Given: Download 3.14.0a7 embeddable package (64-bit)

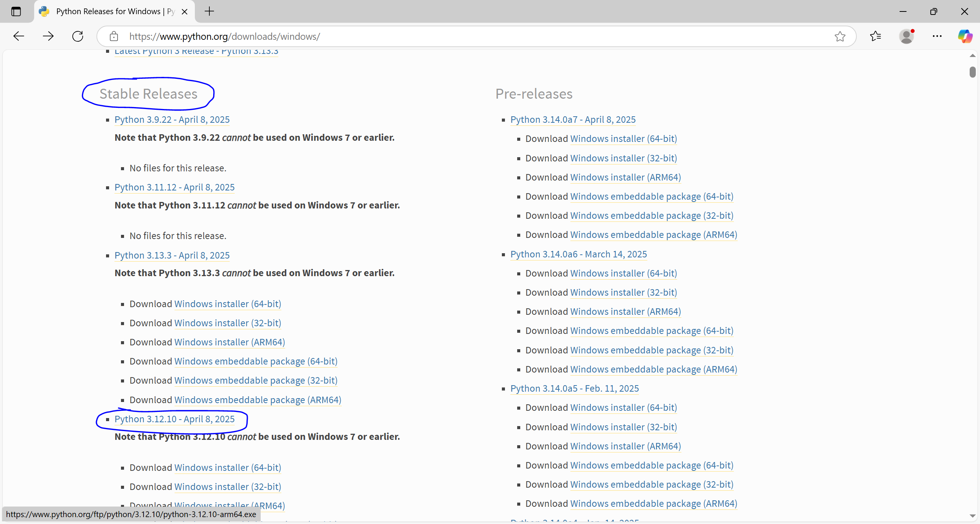Looking at the screenshot, I should 652,197.
